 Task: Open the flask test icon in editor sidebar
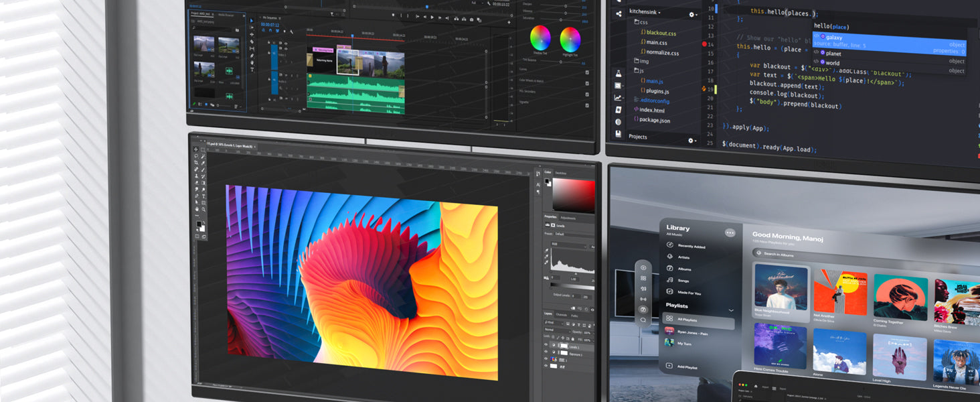click(619, 73)
